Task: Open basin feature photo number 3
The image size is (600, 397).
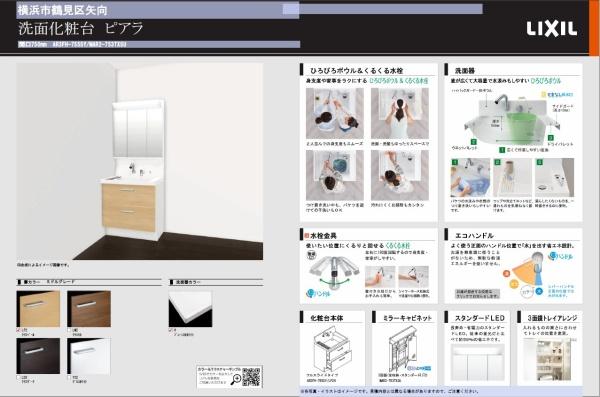Action: pos(554,178)
